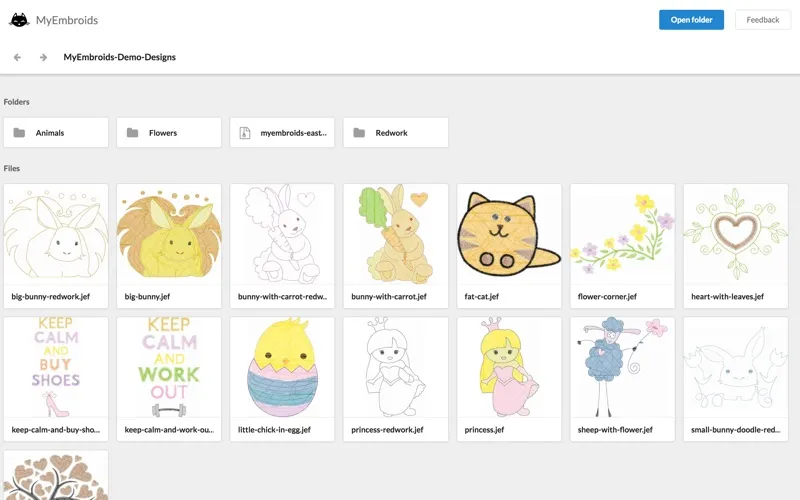Viewport: 800px width, 500px height.
Task: Open the Animals folder label
Action: click(50, 133)
